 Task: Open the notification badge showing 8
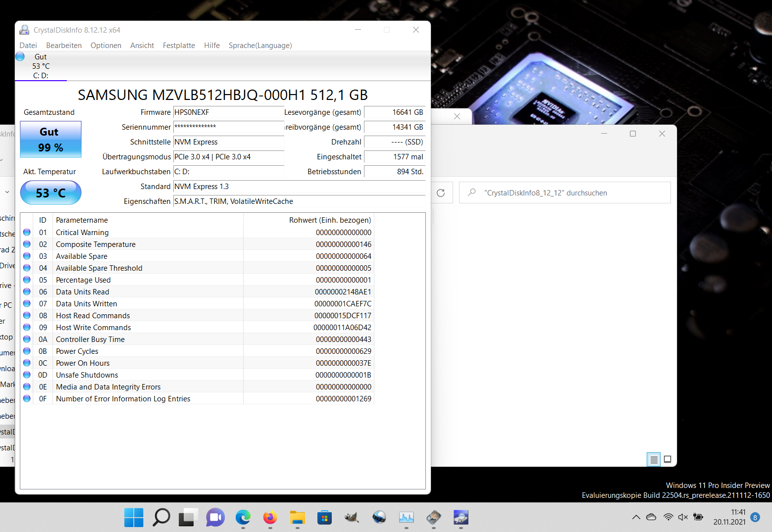coord(755,518)
